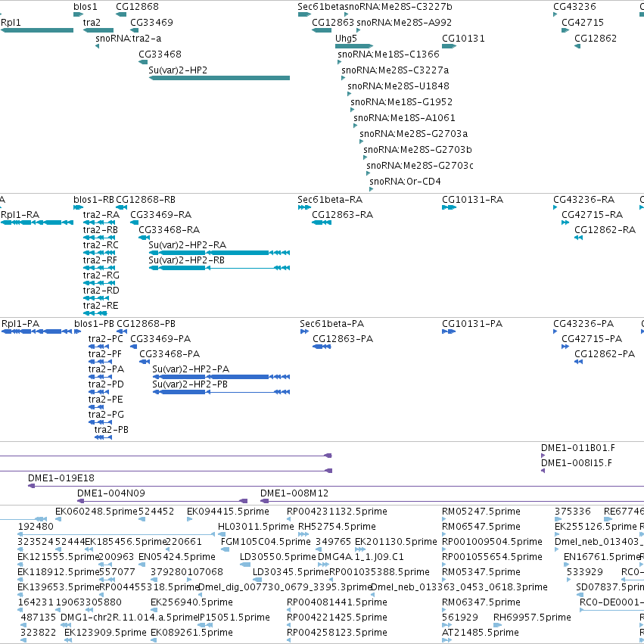Click the snoRNA:Me28S-A992 label
Image resolution: width=644 pixels, height=644 pixels.
tap(404, 23)
